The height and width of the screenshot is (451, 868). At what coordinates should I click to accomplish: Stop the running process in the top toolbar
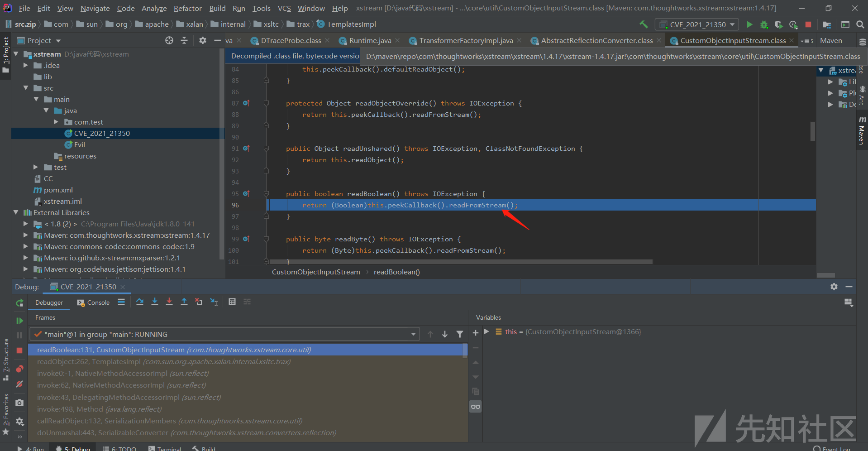pyautogui.click(x=808, y=24)
